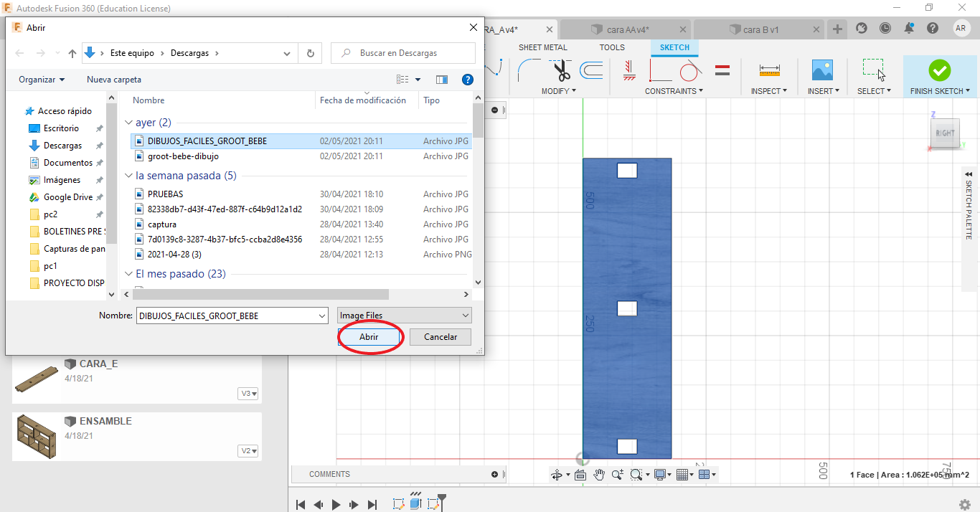Open Image Files type combo box
The width and height of the screenshot is (980, 512).
pos(405,316)
